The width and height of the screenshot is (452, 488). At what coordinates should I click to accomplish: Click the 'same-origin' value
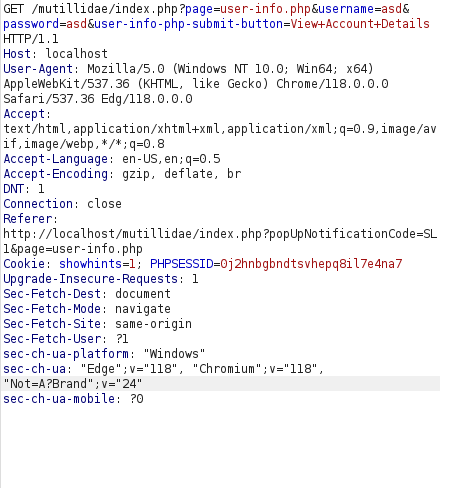tap(154, 324)
